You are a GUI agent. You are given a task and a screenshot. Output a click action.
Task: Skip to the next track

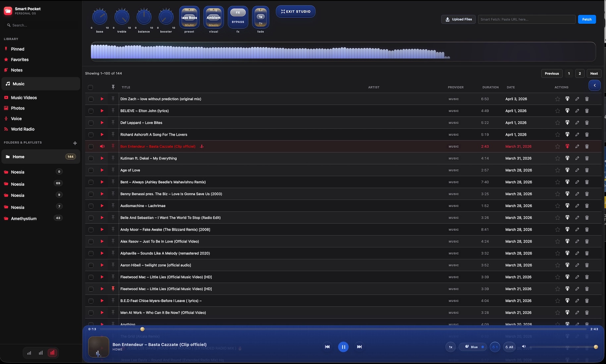[x=359, y=347]
